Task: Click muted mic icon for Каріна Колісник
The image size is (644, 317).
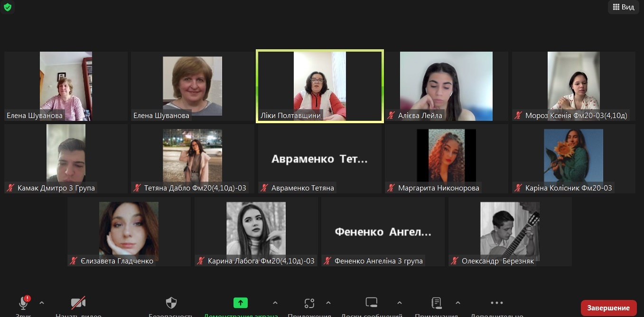Action: 519,188
